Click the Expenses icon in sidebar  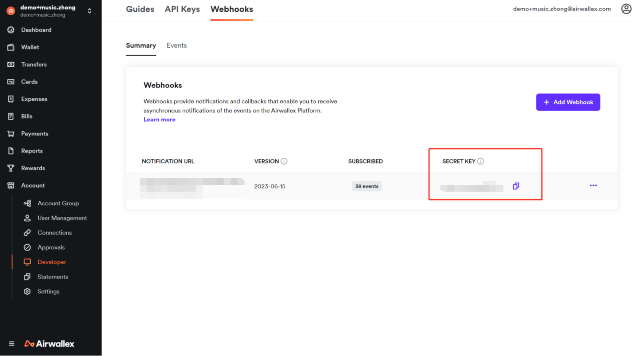[x=11, y=99]
